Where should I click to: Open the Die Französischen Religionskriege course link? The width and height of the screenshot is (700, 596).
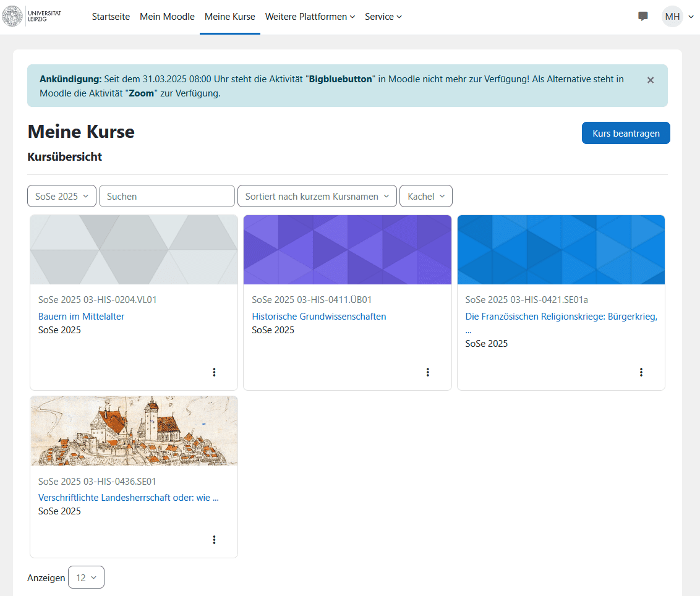561,317
